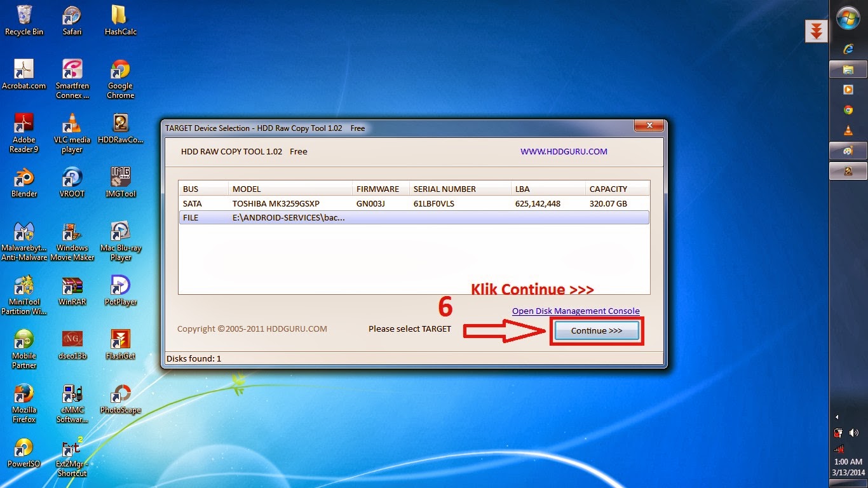Image resolution: width=868 pixels, height=488 pixels.
Task: Open Windows Explorer taskbar button
Action: pyautogui.click(x=848, y=69)
